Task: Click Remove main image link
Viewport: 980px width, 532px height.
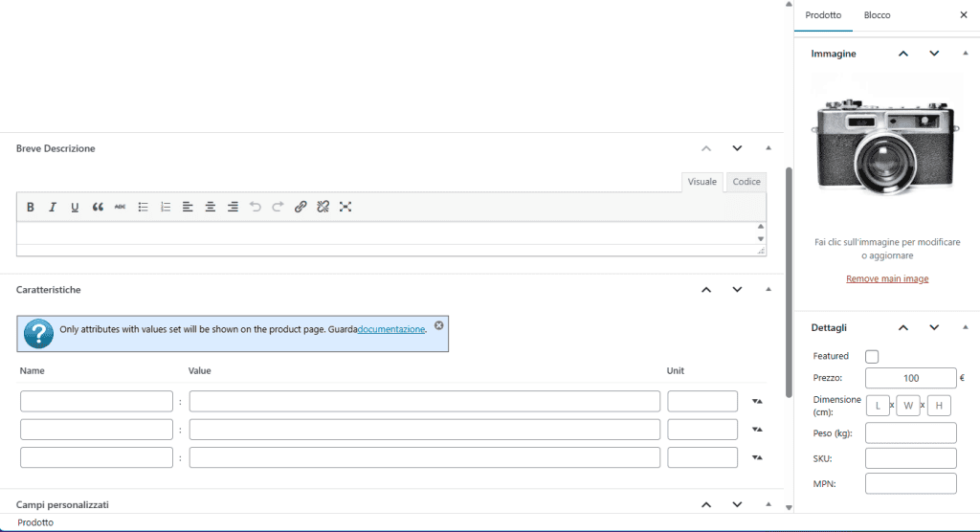Action: click(887, 278)
